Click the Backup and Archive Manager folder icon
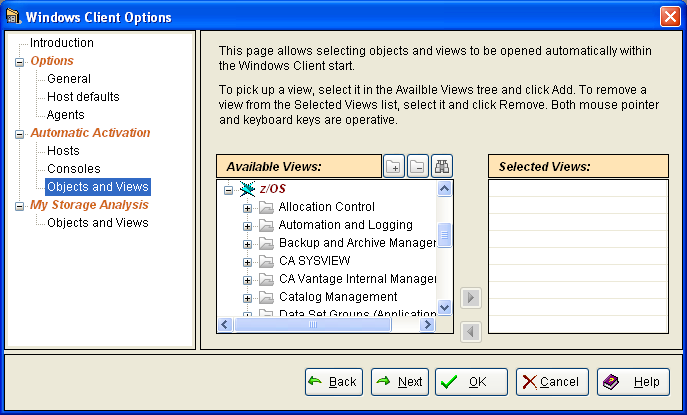687x415 pixels. (266, 243)
